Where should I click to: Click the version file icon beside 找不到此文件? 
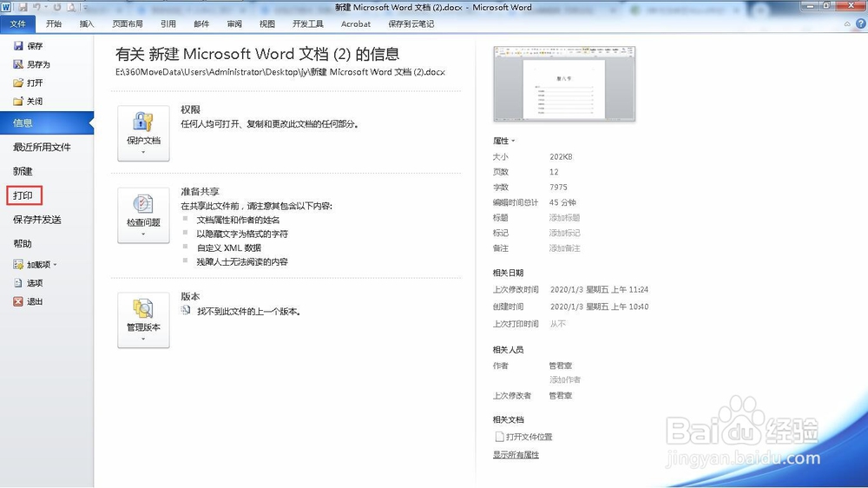186,311
